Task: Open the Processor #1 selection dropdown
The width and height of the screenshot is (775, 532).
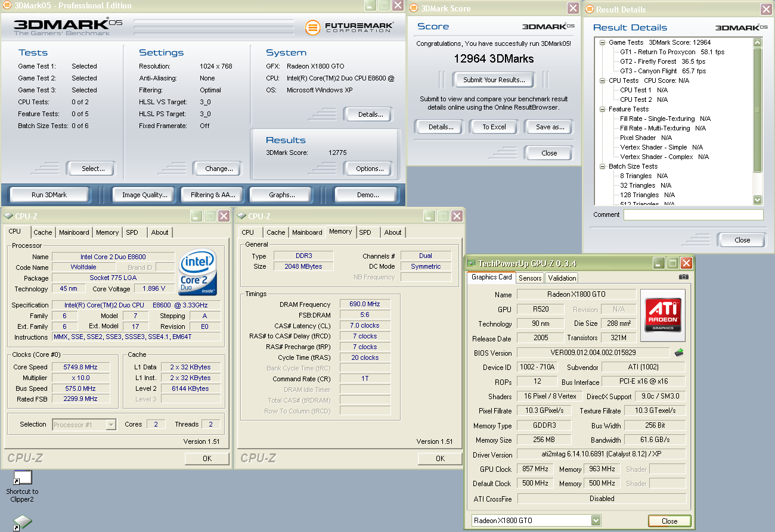Action: 111,425
